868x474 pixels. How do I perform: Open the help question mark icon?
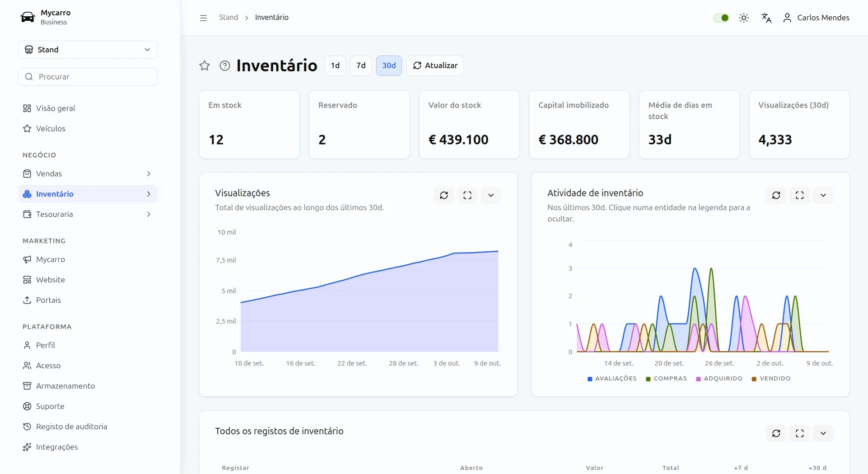click(224, 66)
